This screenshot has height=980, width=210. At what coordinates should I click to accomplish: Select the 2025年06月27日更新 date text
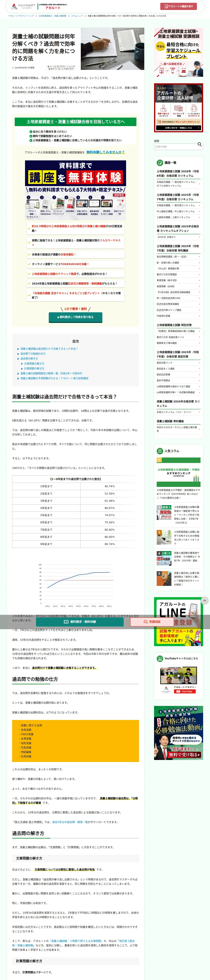(24, 68)
